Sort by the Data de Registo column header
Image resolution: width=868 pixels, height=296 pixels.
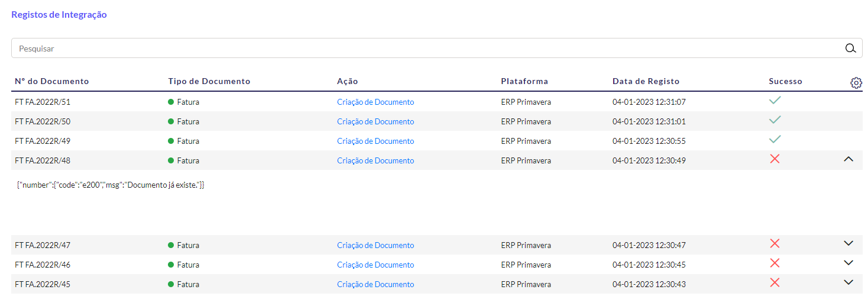[x=646, y=81]
